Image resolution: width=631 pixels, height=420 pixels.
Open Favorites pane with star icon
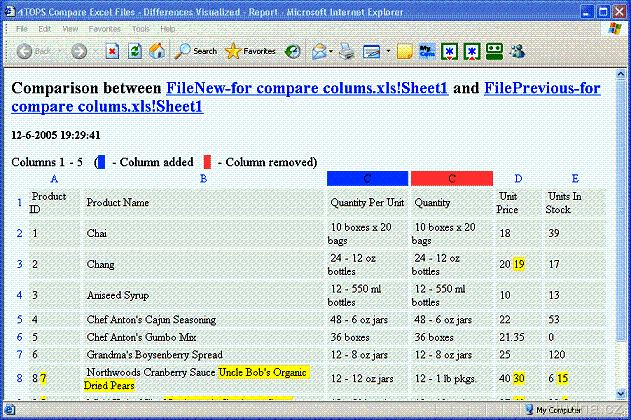pos(250,51)
